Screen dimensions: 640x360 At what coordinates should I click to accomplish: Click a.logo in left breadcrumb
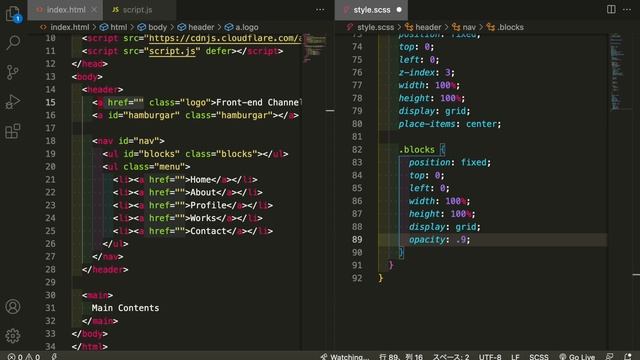point(242,27)
